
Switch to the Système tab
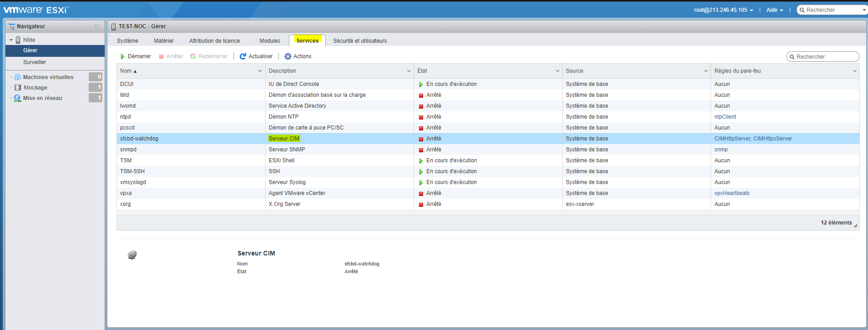point(127,41)
